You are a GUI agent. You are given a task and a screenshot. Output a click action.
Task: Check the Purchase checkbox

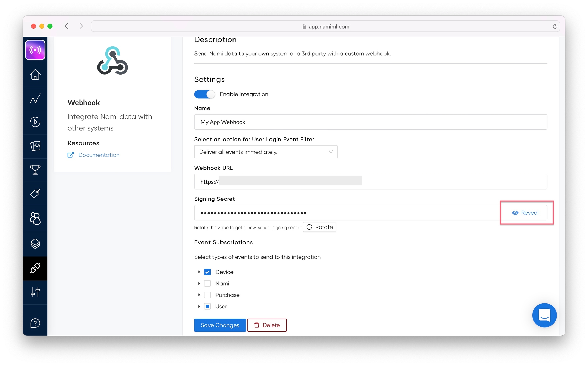[207, 295]
